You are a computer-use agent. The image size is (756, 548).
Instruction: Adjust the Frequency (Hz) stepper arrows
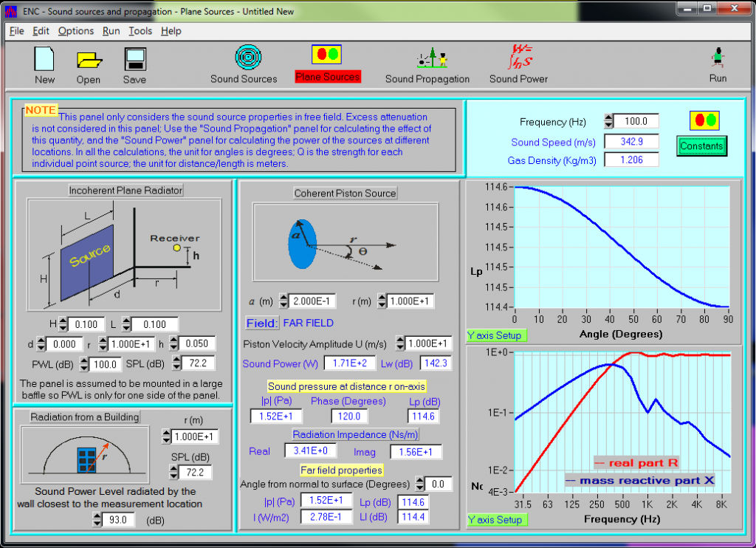(609, 121)
